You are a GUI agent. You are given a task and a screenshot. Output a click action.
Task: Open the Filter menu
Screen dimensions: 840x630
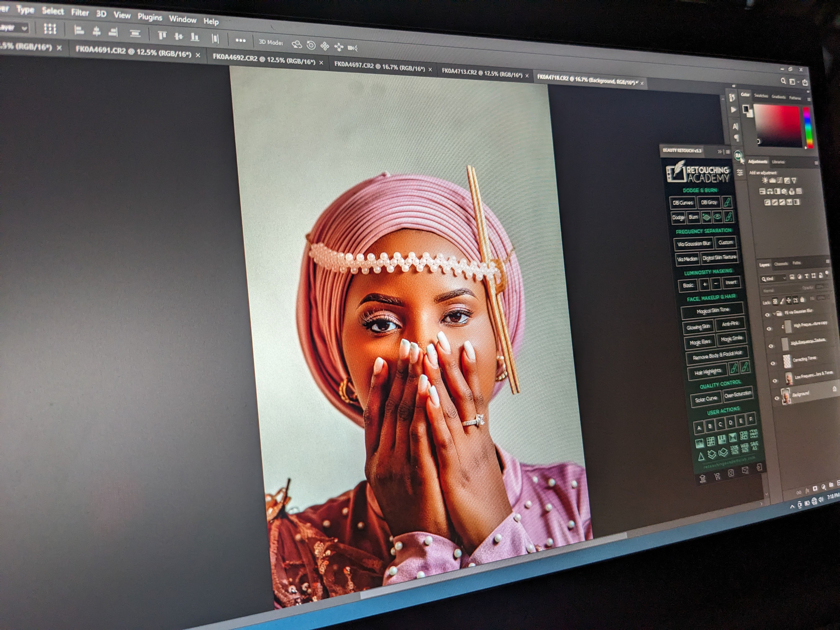coord(80,12)
